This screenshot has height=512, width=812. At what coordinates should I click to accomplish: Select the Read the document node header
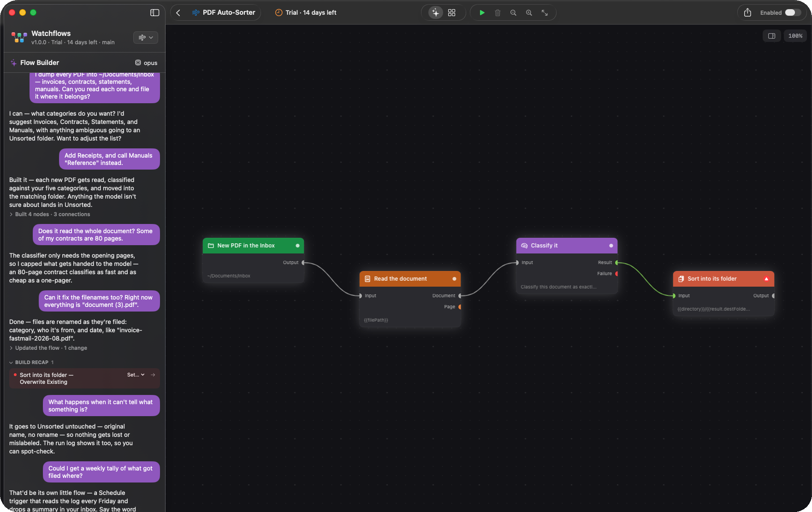click(x=410, y=279)
